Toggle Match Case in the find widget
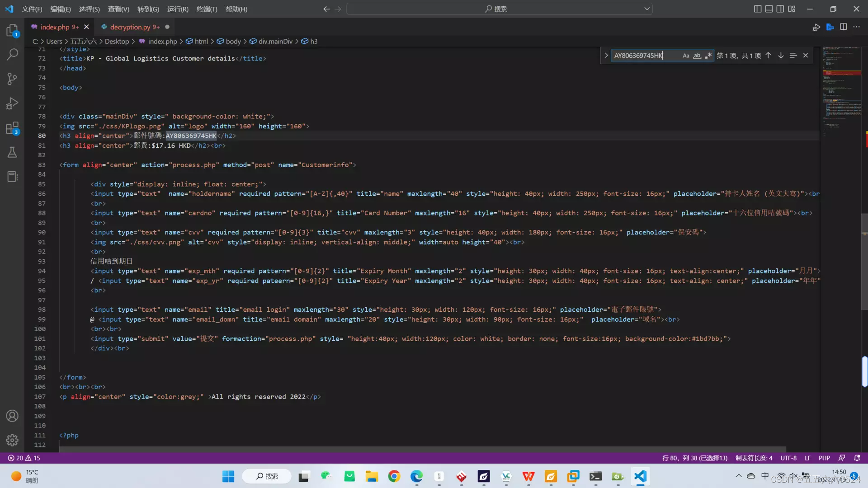 click(686, 56)
